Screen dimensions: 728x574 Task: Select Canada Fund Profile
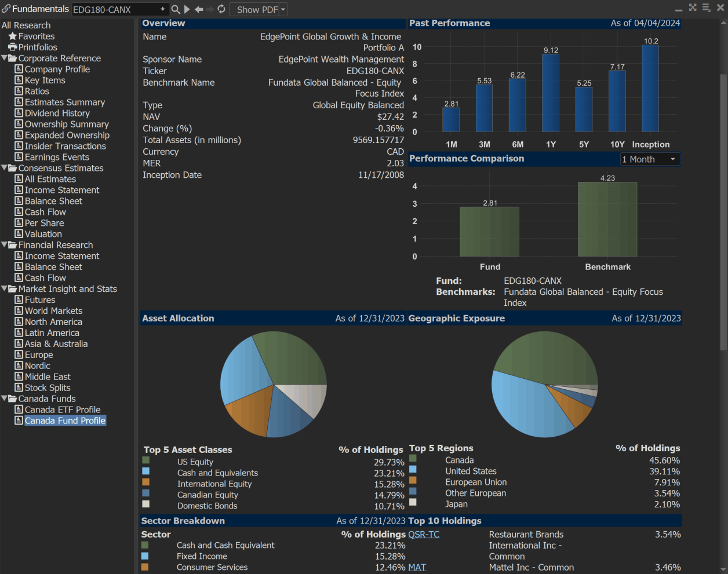coord(65,421)
